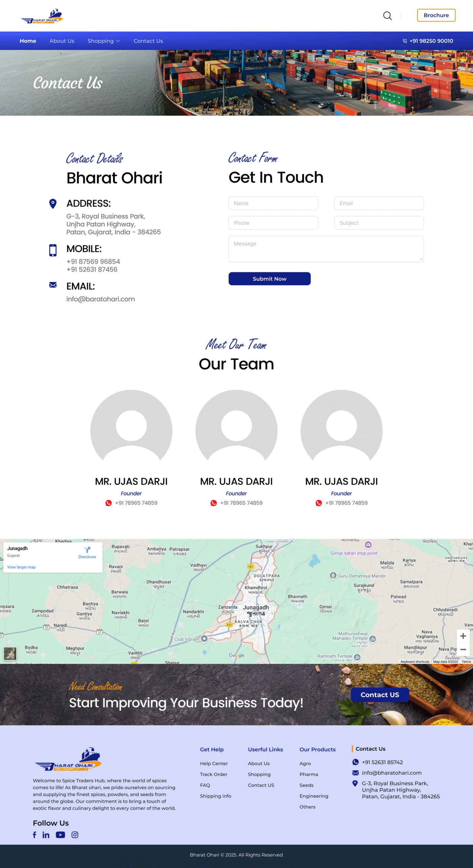The image size is (473, 868).
Task: Click the Contact US banner button
Action: (x=380, y=695)
